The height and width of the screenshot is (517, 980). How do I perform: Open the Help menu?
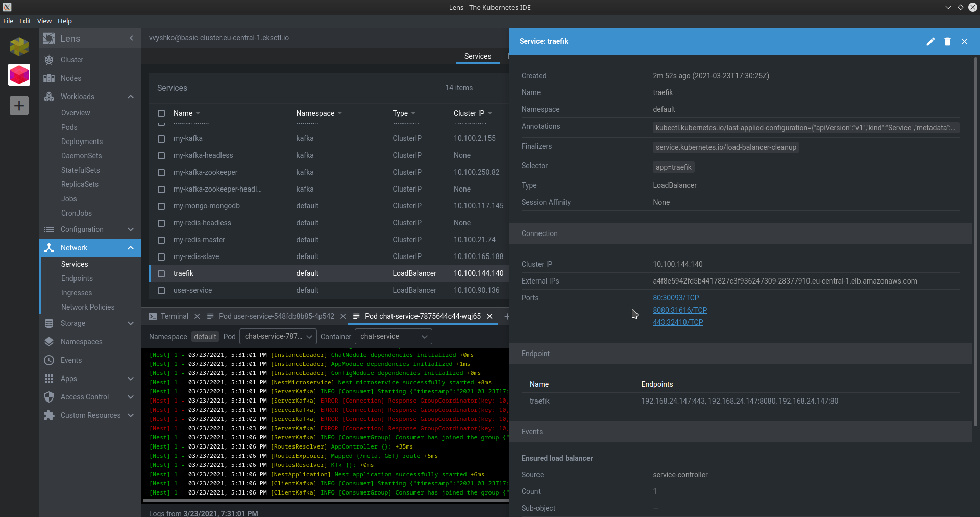[65, 21]
